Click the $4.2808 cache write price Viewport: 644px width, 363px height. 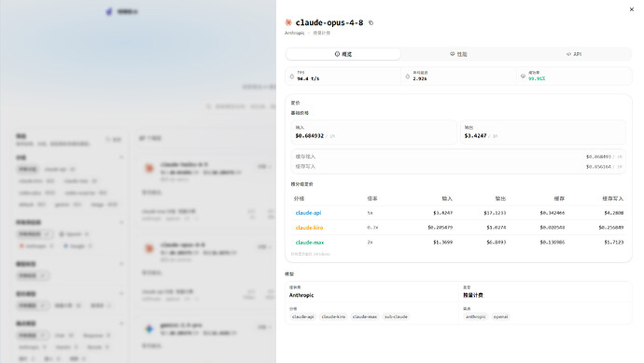[x=613, y=213]
